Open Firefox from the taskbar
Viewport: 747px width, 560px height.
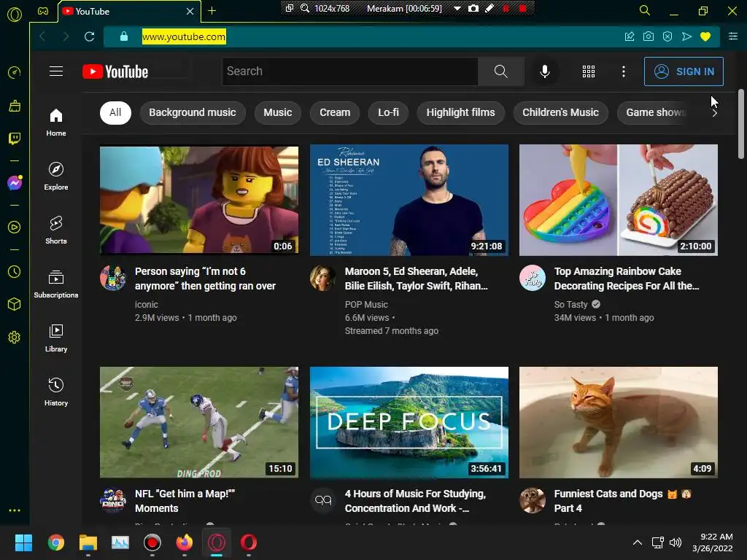pyautogui.click(x=185, y=542)
